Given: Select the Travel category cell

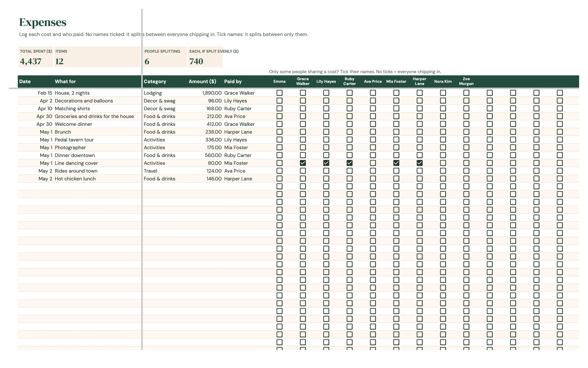Looking at the screenshot, I should click(x=165, y=171).
